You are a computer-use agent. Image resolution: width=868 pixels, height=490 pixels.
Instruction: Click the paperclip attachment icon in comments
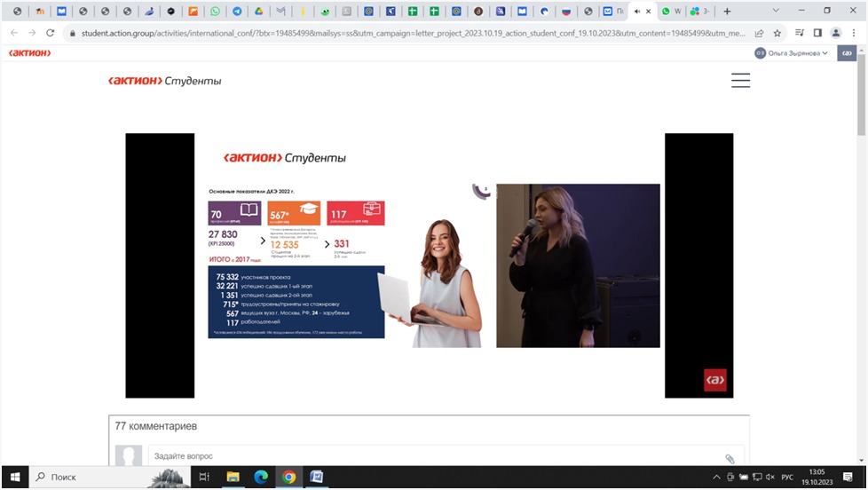coord(730,459)
